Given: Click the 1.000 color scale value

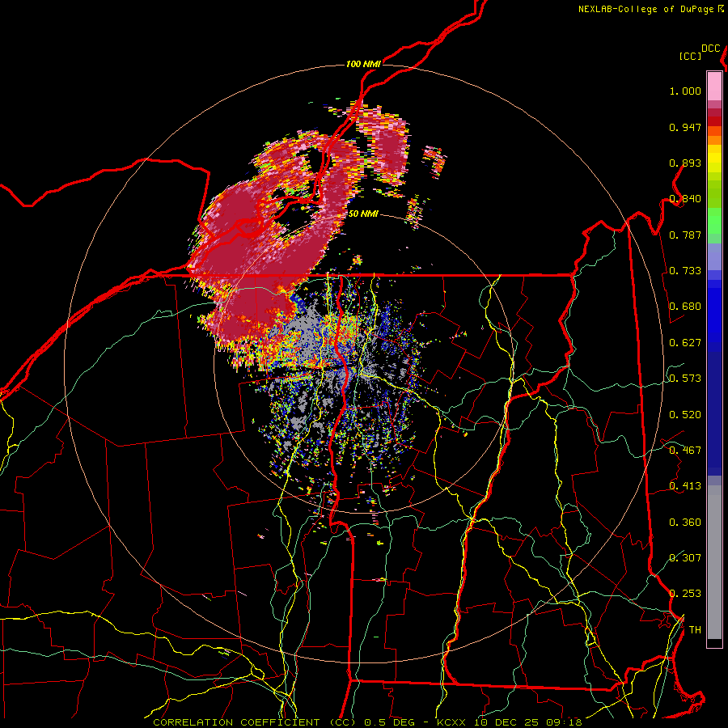Looking at the screenshot, I should [x=685, y=91].
